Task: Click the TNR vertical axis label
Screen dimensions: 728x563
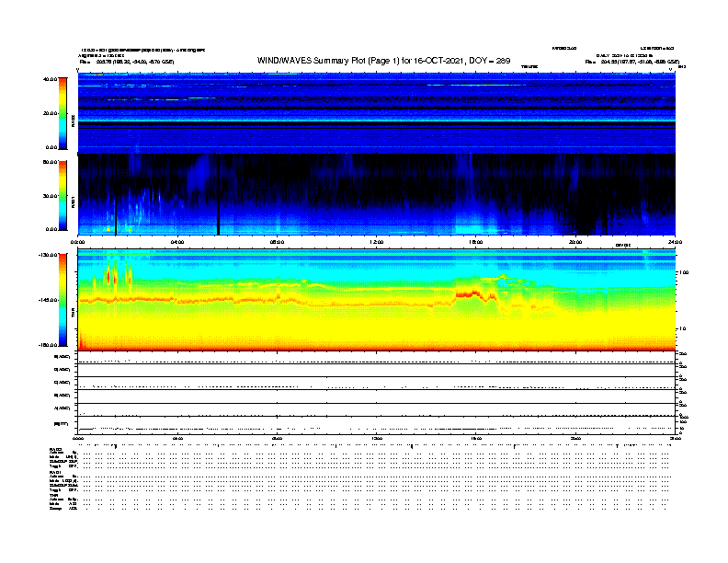Action: coord(73,315)
